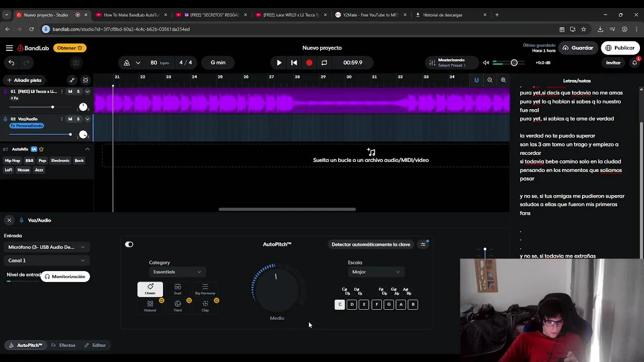Select Chip AutoPitch preset
This screenshot has width=644, height=362.
[x=205, y=306]
